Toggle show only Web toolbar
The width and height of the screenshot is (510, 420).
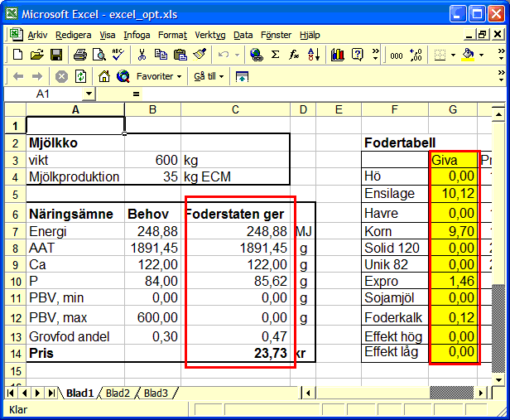coord(242,77)
